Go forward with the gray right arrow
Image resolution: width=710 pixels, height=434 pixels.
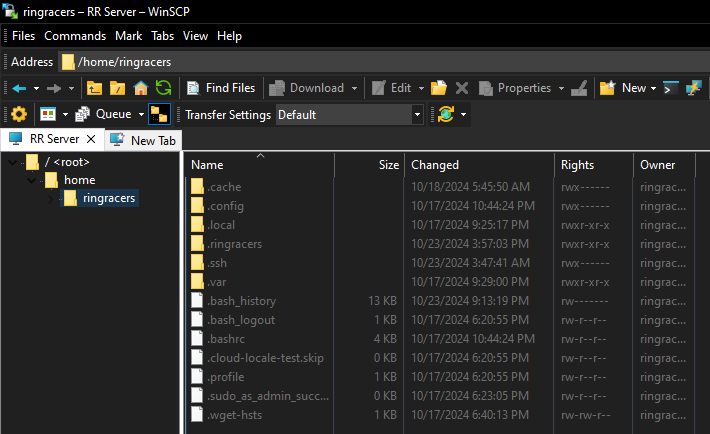(x=54, y=88)
